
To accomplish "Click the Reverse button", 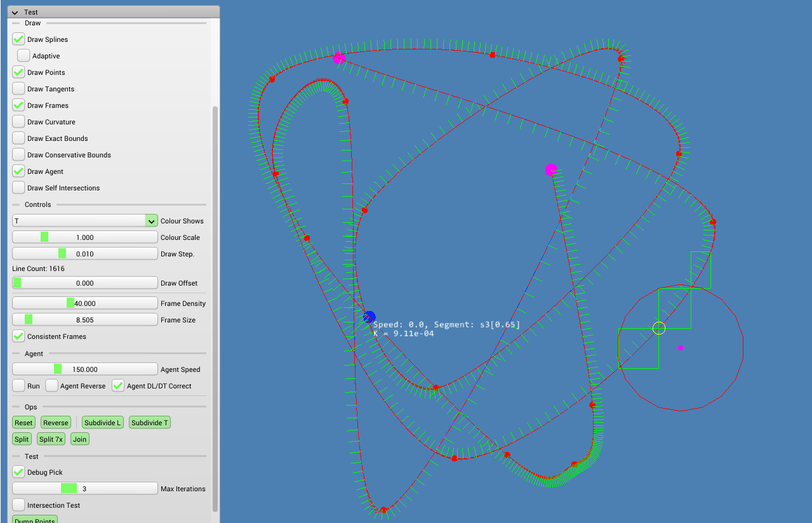I will tap(55, 423).
